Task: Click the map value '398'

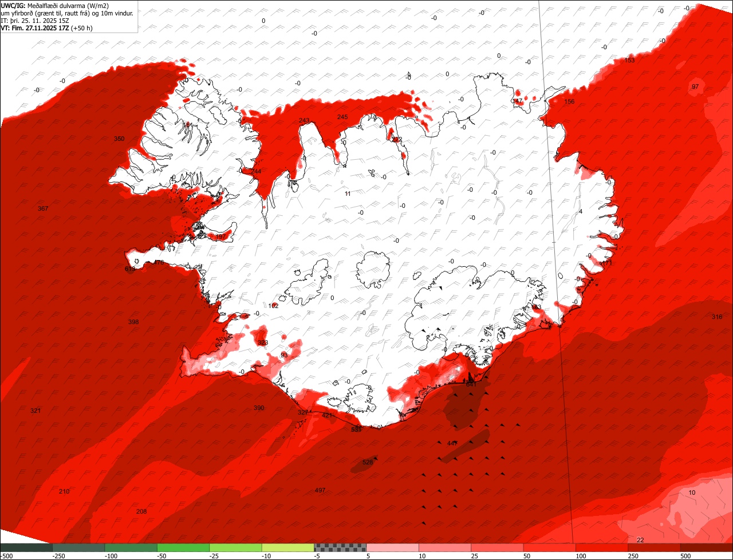Action: pos(133,322)
